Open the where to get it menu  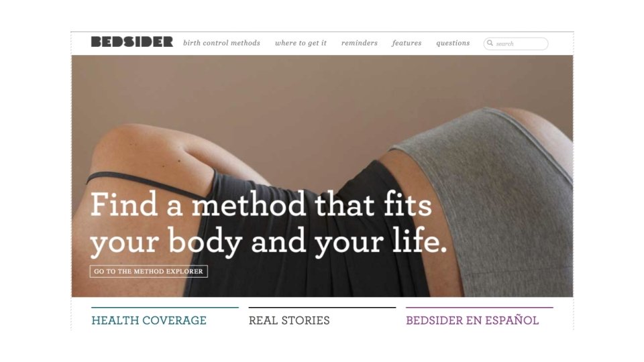(301, 43)
